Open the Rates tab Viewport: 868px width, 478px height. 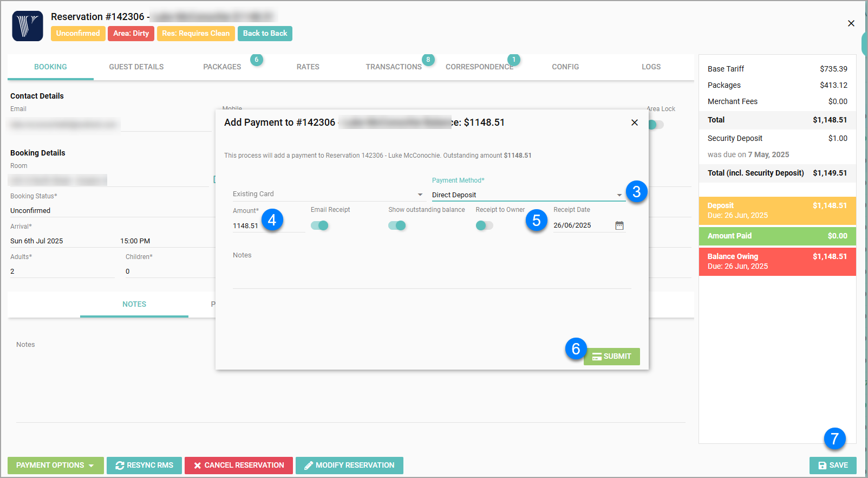click(x=308, y=67)
